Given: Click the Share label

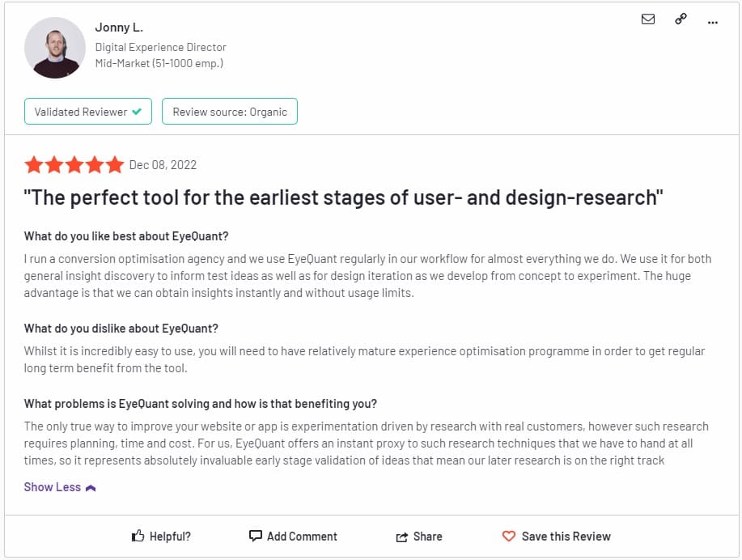Looking at the screenshot, I should click(x=428, y=537).
